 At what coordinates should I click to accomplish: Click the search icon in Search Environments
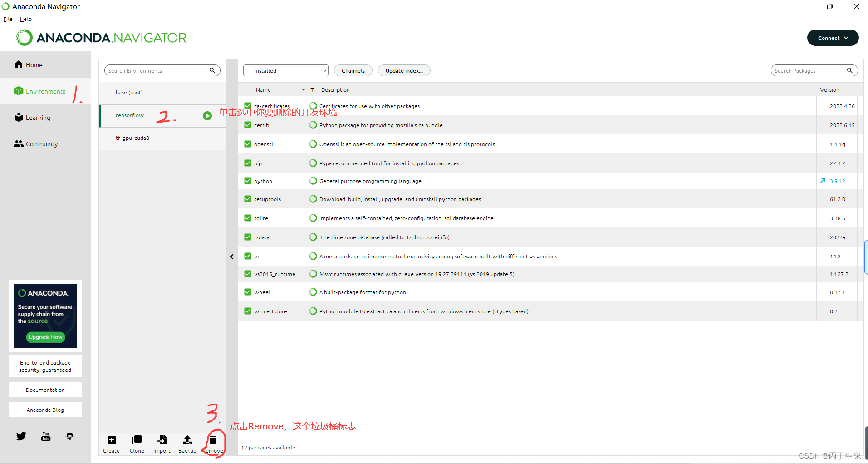[x=212, y=70]
